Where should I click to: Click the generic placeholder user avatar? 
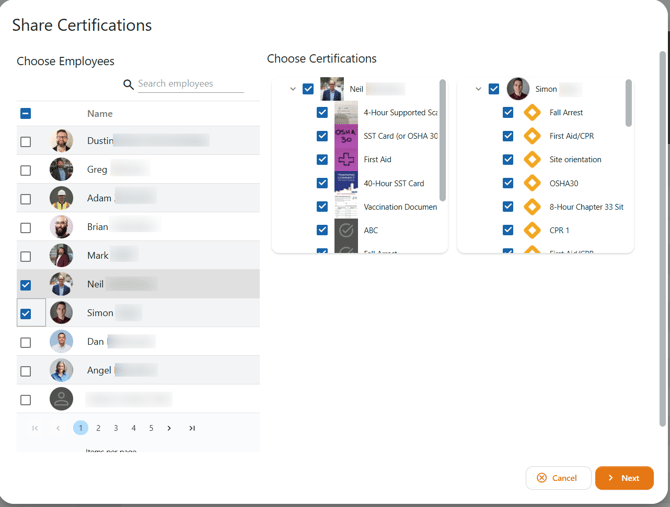pos(61,399)
